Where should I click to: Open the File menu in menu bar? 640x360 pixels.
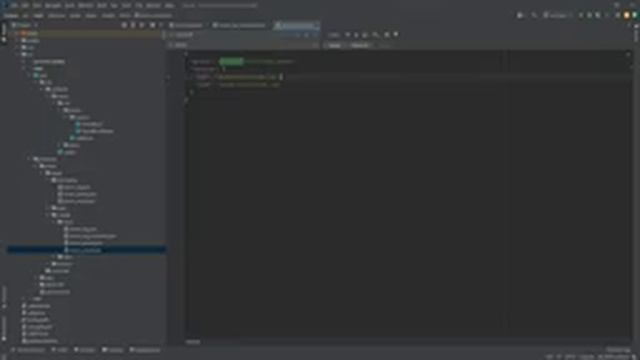[15, 5]
